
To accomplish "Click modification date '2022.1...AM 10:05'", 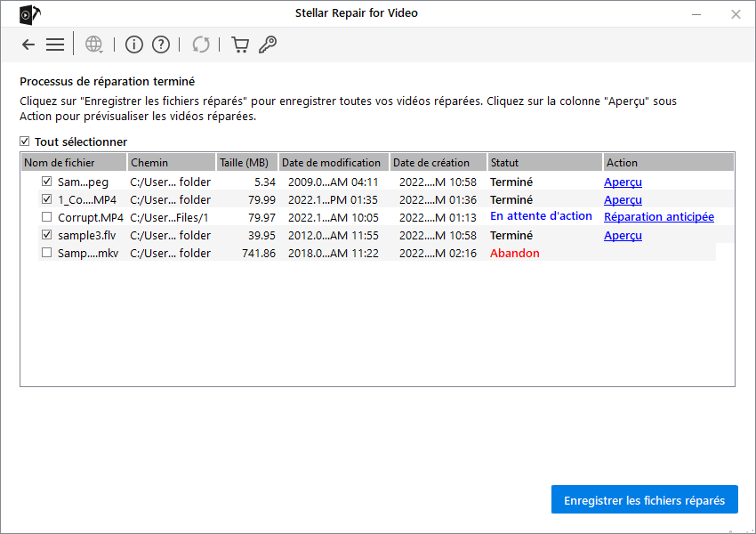I will [x=334, y=217].
